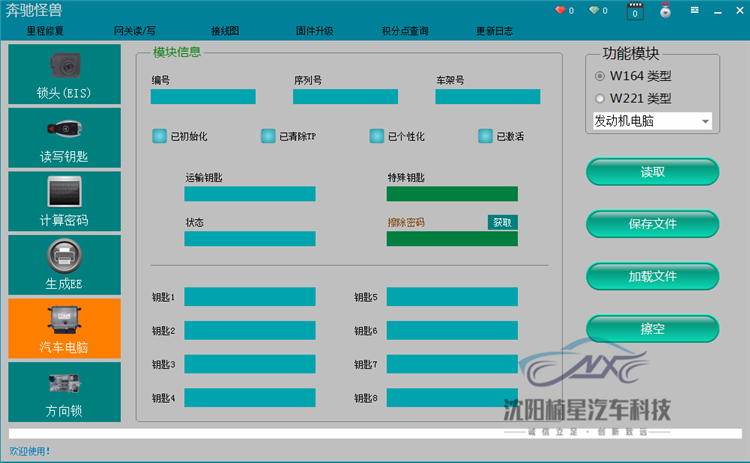The height and width of the screenshot is (463, 750).
Task: Select the 生成EE sidebar item
Action: click(64, 265)
